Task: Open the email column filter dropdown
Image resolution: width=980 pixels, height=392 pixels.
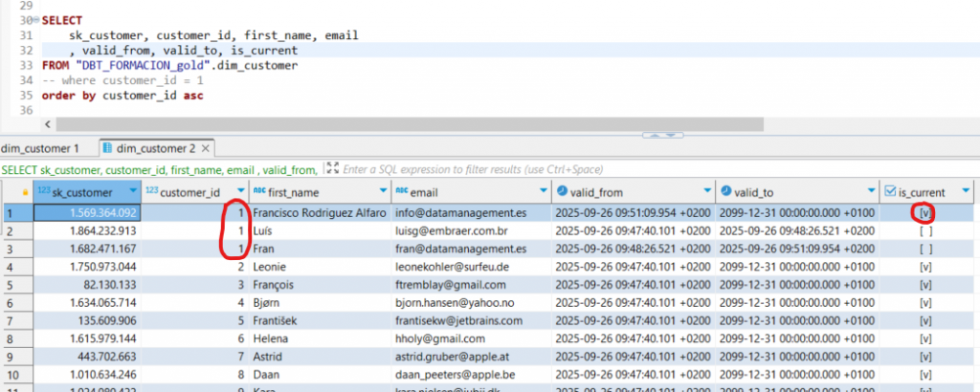Action: [x=544, y=192]
